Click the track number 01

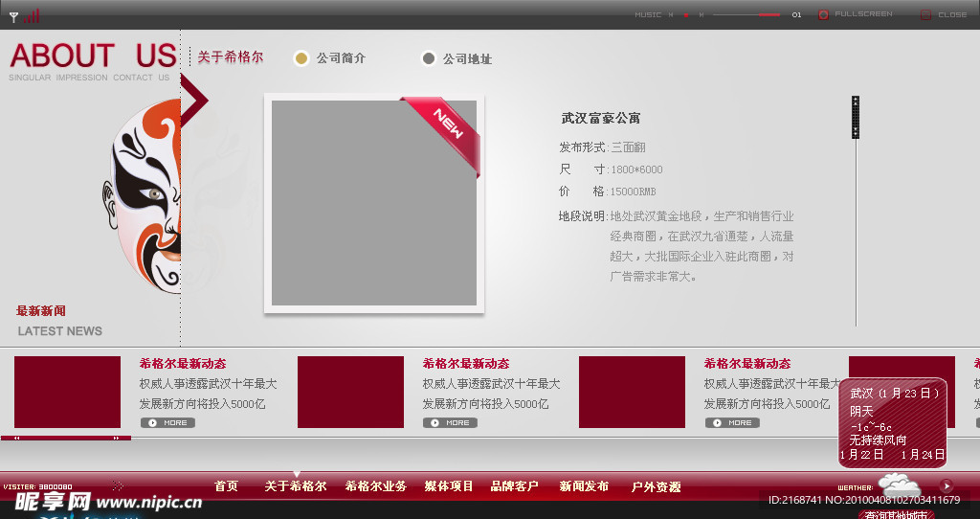[x=796, y=14]
